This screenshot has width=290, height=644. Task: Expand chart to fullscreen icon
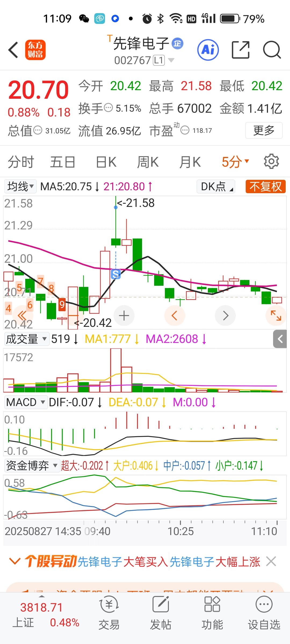276,316
